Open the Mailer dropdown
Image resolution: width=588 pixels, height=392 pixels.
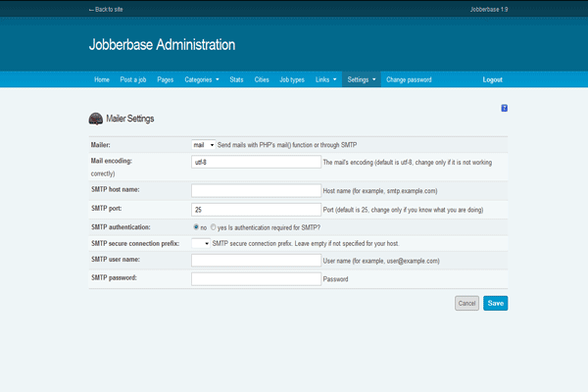203,144
